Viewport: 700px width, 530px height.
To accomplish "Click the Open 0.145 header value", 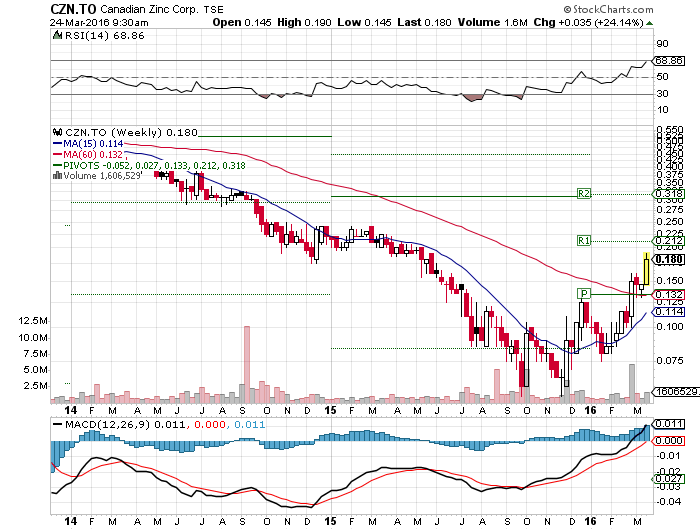I will (x=242, y=22).
